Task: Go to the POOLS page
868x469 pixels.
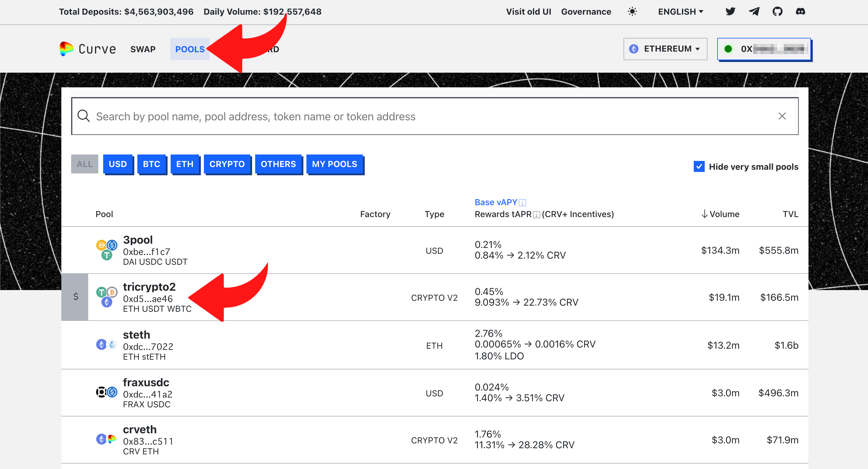Action: pyautogui.click(x=190, y=49)
